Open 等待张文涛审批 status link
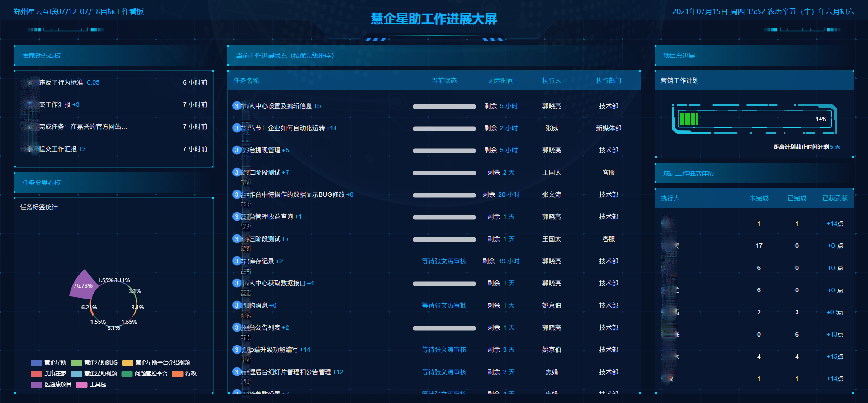This screenshot has width=868, height=403. (443, 305)
